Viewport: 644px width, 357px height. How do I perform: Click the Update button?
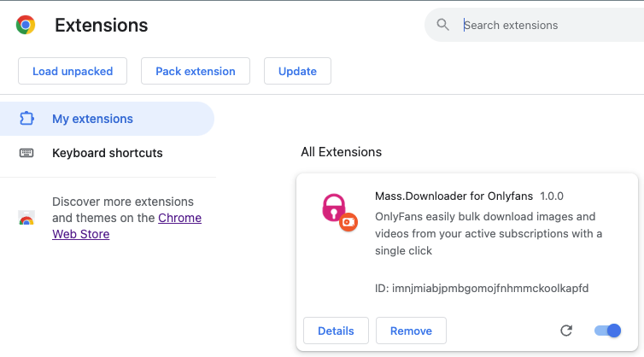click(297, 71)
